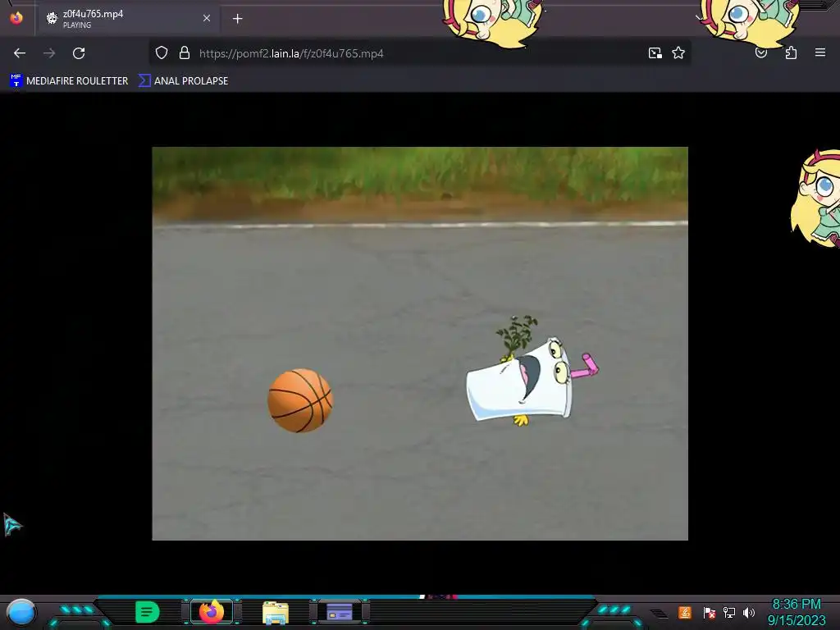Open the Extensions puzzle-piece menu
This screenshot has height=630, width=840.
[x=791, y=53]
